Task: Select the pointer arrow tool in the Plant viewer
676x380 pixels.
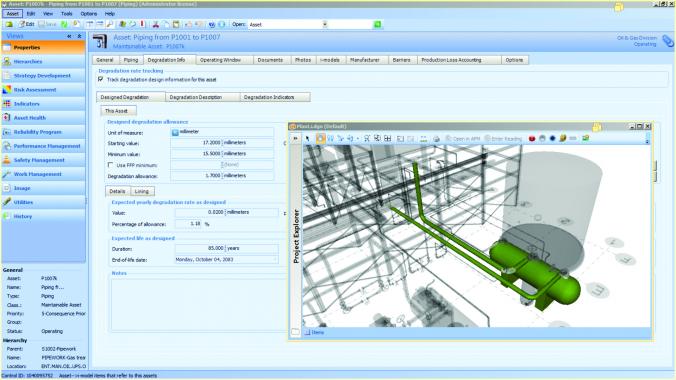Action: 307,138
